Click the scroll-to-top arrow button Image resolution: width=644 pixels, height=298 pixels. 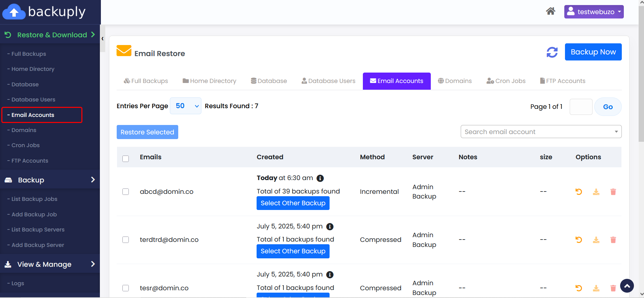click(x=627, y=286)
